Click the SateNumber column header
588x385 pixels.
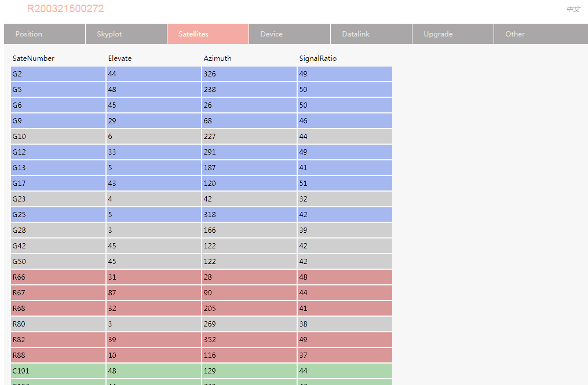[34, 58]
